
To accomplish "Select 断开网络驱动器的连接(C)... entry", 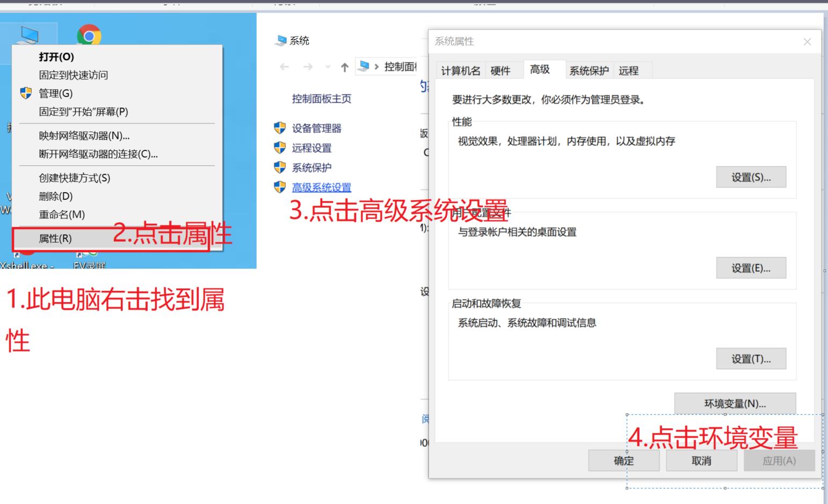I will coord(117,154).
